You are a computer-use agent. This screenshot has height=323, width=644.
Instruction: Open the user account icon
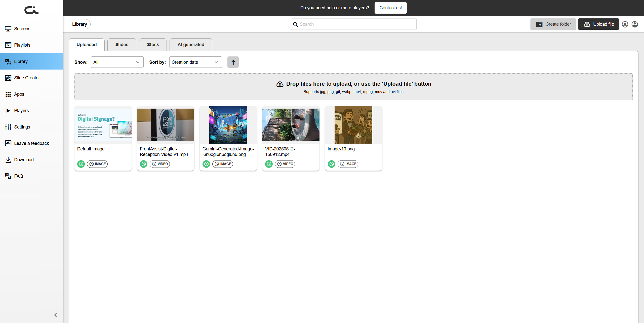click(635, 24)
